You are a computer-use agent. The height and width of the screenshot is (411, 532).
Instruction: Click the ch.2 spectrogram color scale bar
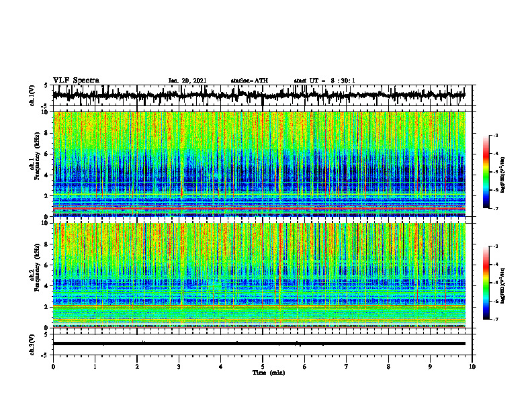tap(486, 283)
